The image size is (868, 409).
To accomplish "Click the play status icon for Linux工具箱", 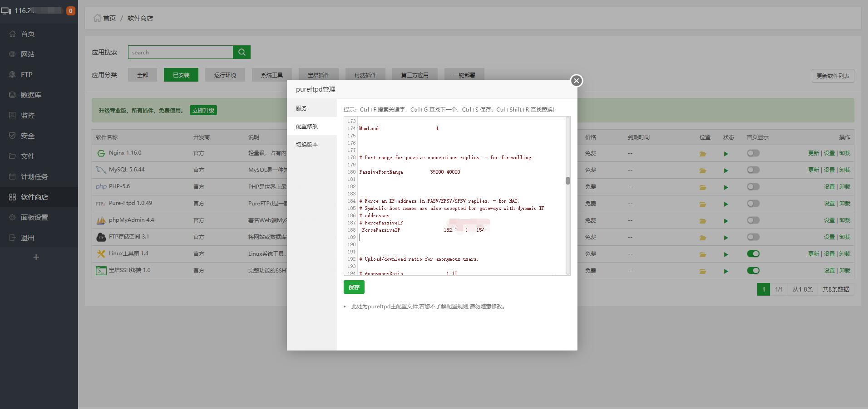I will (x=726, y=254).
